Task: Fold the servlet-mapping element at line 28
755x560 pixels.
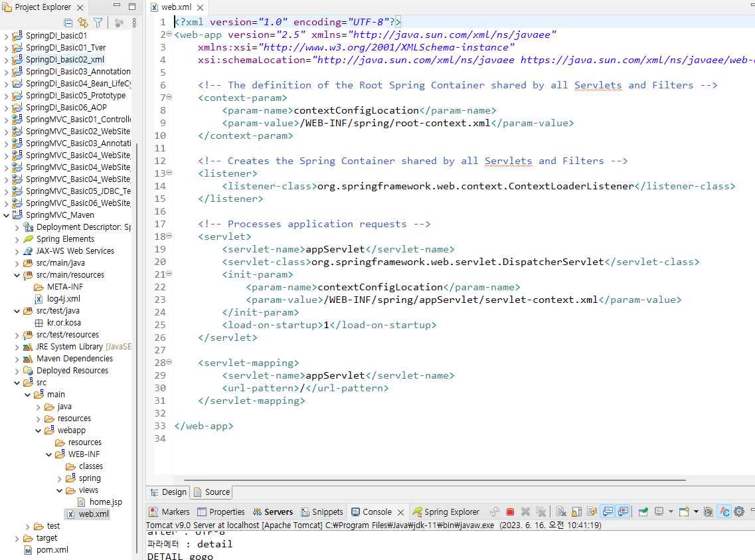Action: [169, 362]
